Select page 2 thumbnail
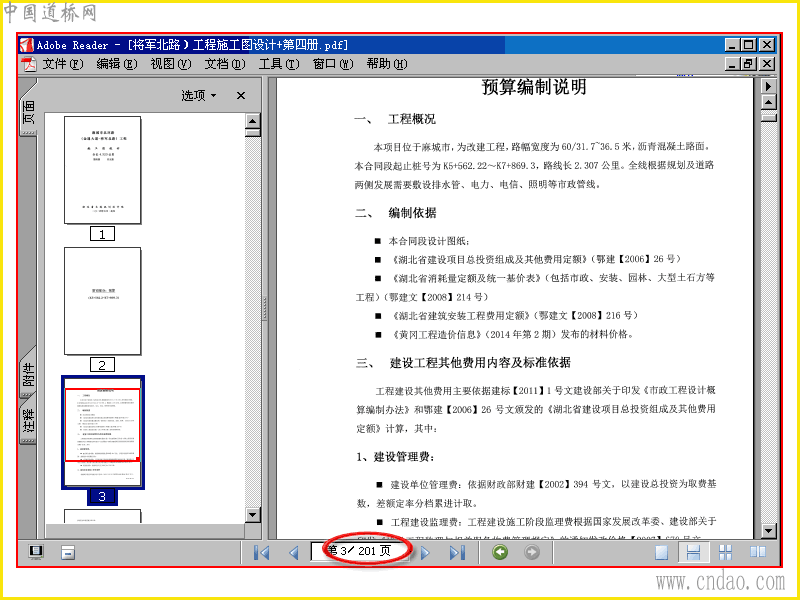Viewport: 800px width, 600px height. [x=103, y=301]
